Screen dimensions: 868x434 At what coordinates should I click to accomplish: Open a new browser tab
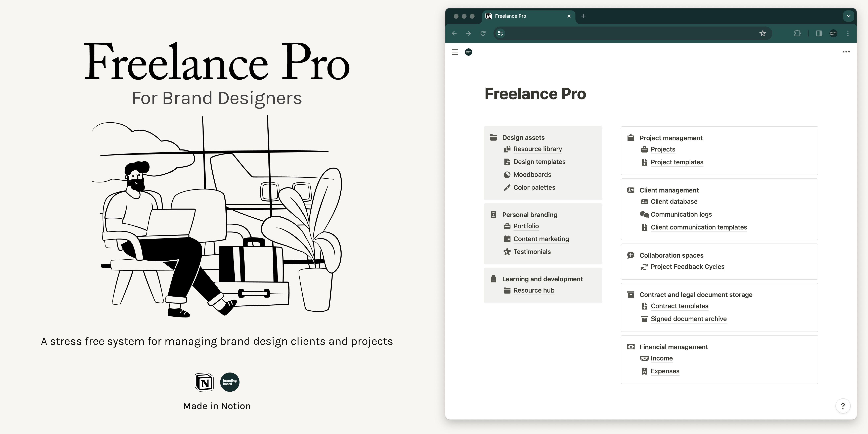[x=584, y=16]
